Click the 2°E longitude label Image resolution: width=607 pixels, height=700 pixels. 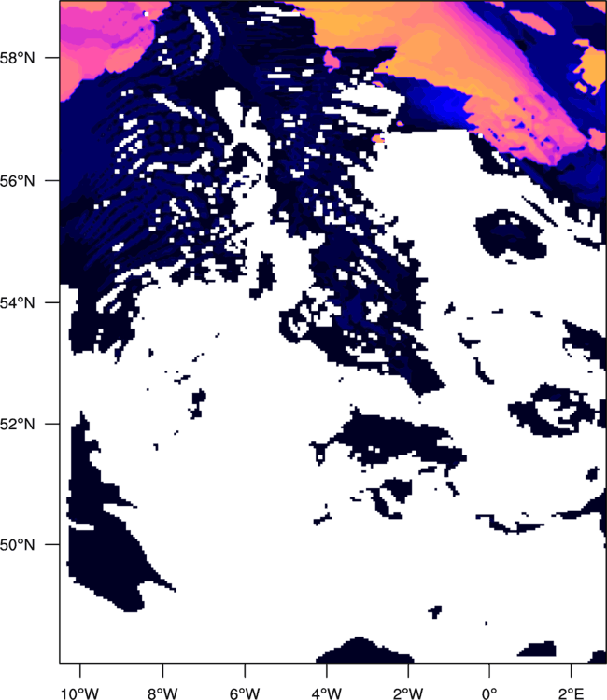coord(571,693)
